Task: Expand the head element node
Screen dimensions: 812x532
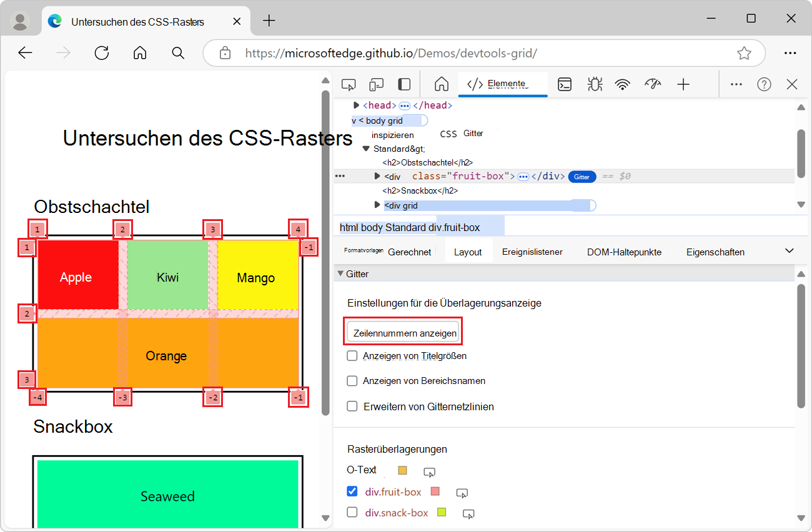Action: coord(357,105)
